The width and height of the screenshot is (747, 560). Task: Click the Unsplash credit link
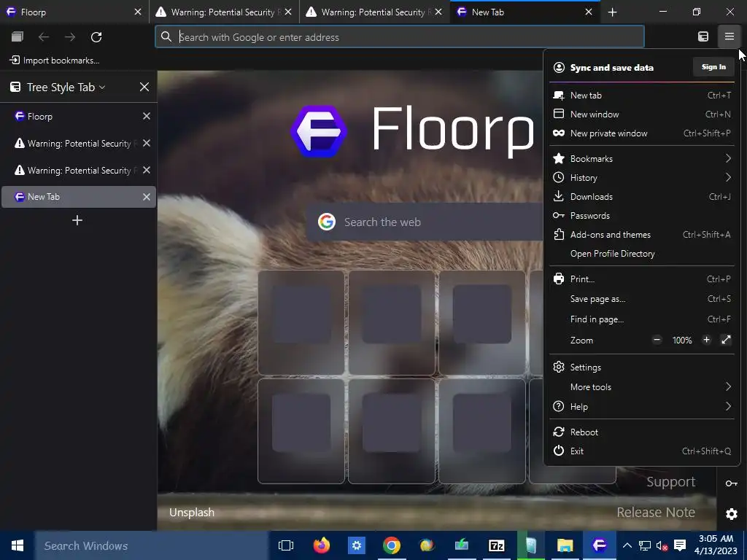click(192, 513)
